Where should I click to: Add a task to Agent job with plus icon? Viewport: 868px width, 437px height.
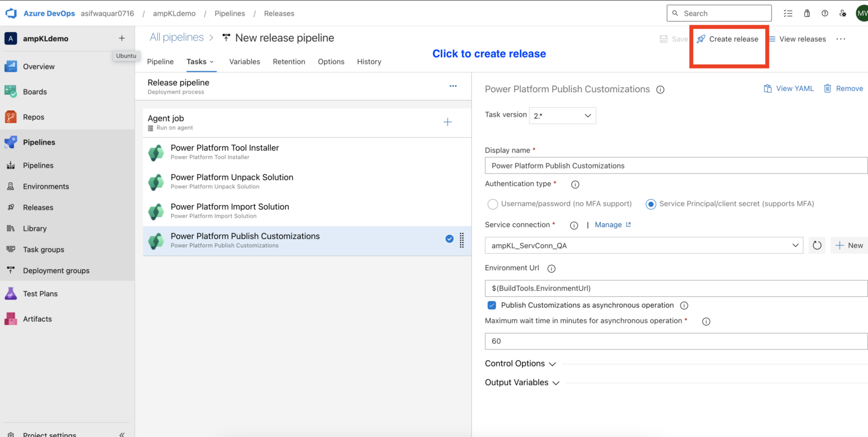[448, 122]
